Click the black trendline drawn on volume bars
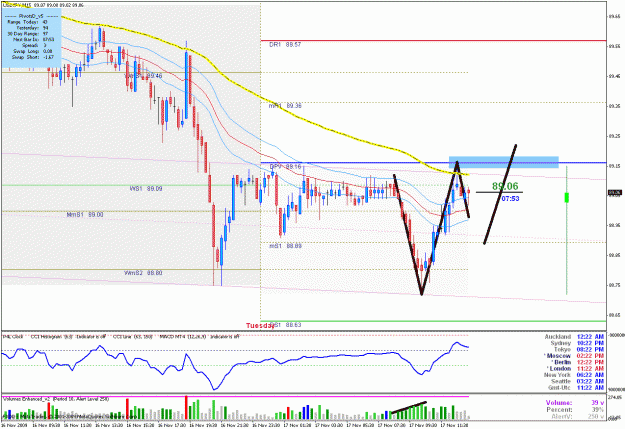 pos(408,408)
